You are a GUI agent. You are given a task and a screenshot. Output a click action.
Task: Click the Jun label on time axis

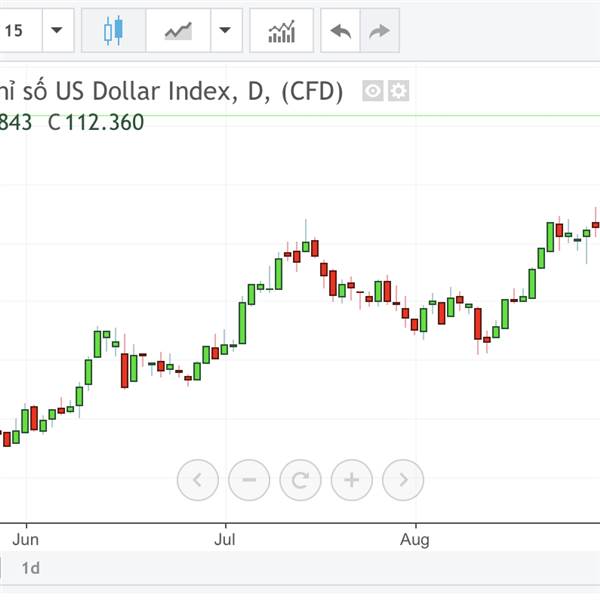[26, 540]
